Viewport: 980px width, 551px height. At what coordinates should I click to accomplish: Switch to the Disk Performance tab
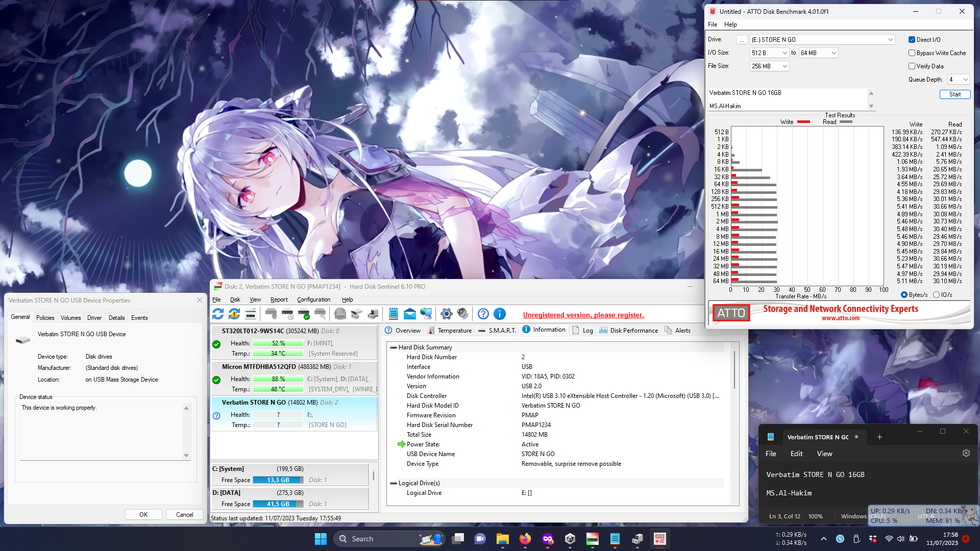pos(628,330)
